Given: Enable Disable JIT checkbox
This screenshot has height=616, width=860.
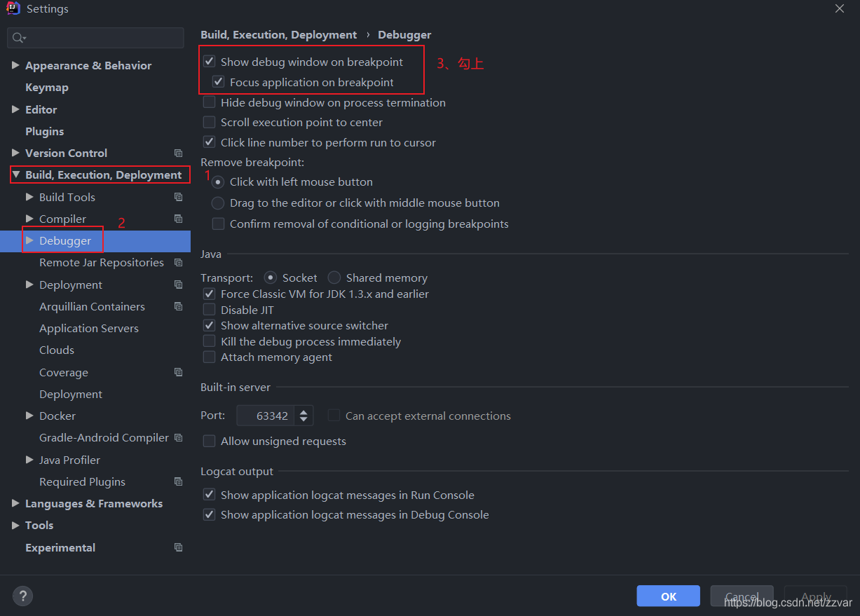Looking at the screenshot, I should point(209,310).
